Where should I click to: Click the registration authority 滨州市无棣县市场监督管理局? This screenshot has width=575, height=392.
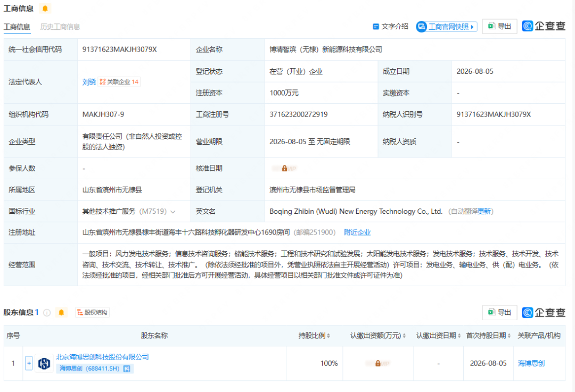313,190
